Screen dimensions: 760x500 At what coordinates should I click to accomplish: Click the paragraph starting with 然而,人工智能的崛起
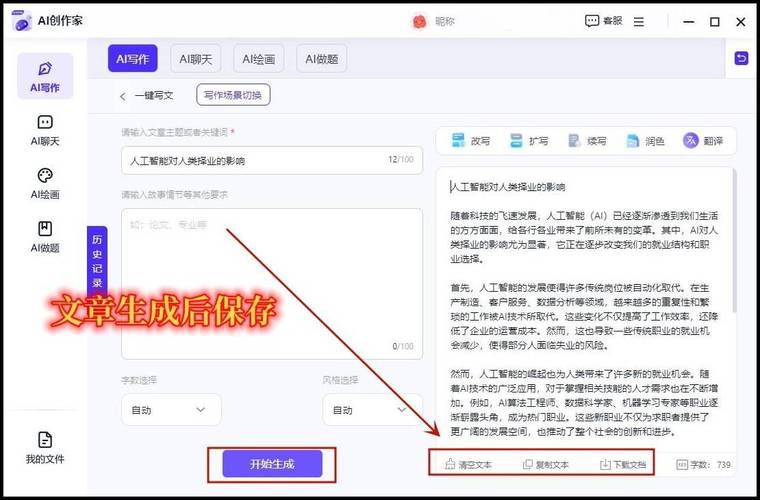[584, 403]
